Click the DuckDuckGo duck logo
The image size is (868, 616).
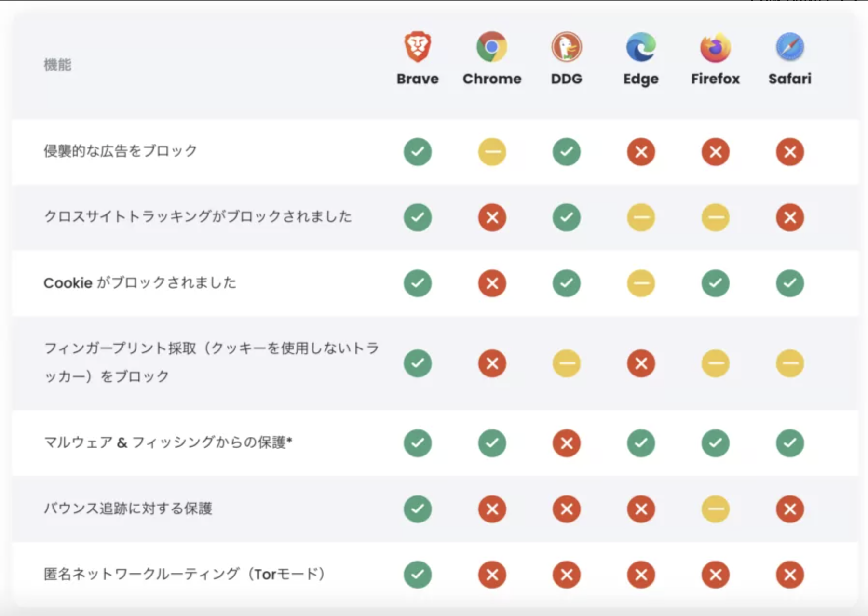click(567, 47)
